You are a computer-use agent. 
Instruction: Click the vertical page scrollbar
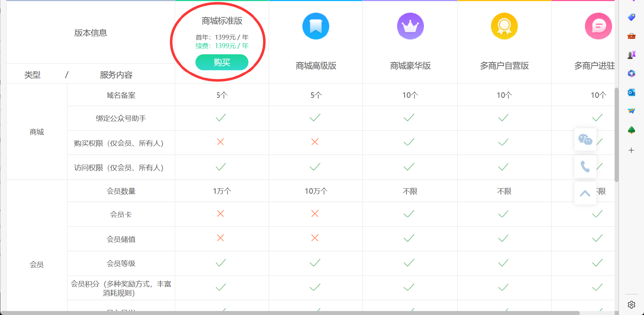(616, 134)
